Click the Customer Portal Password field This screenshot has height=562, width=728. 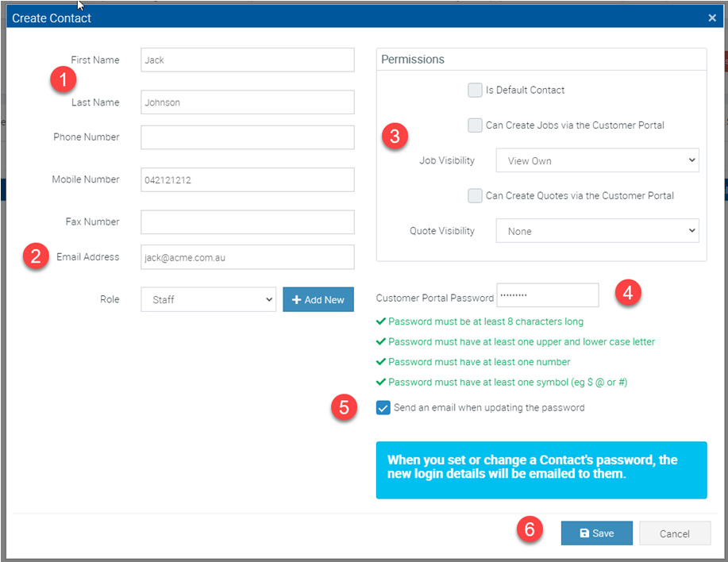pos(547,295)
